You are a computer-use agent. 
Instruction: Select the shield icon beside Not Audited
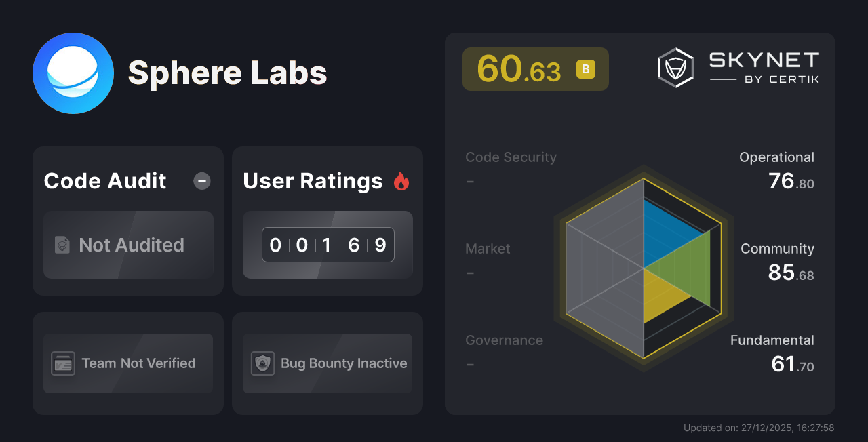click(61, 245)
